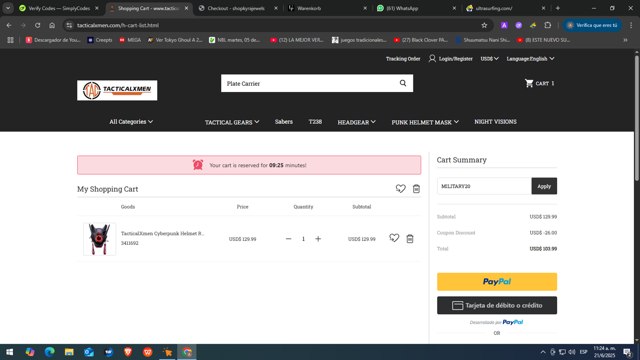Expand TACTICAL GEARS menu
Screen dimensions: 640x360
[x=232, y=122]
